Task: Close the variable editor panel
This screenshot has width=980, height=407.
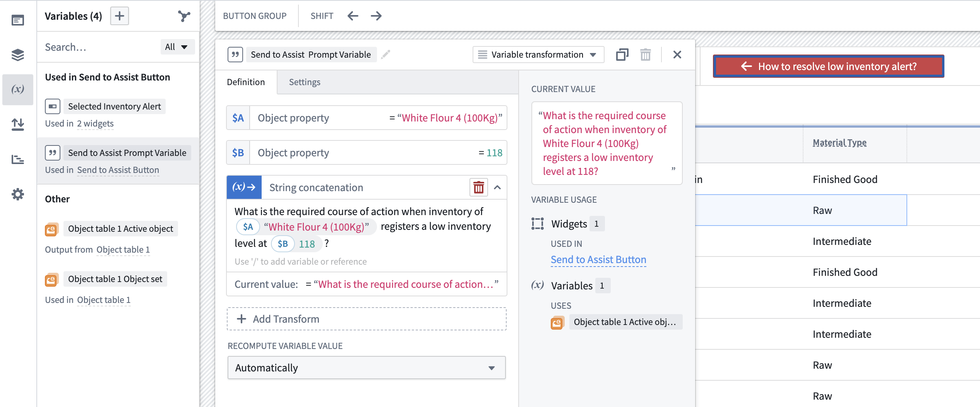Action: [x=677, y=55]
